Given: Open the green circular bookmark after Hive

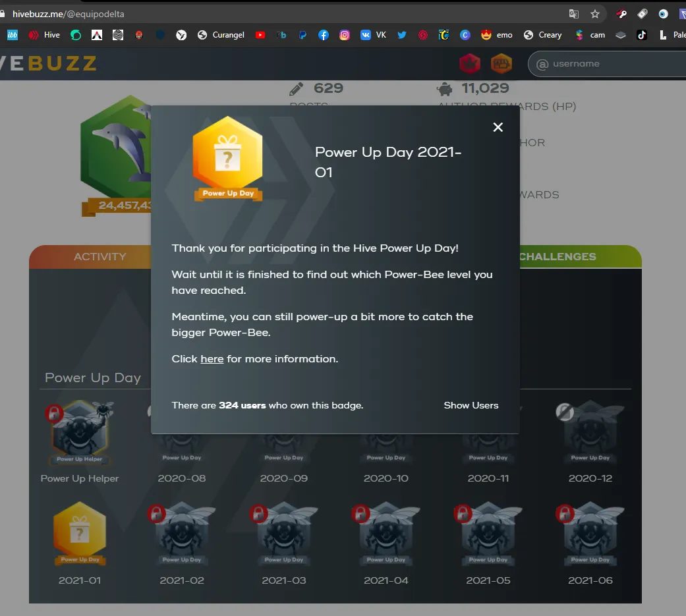Looking at the screenshot, I should (76, 35).
